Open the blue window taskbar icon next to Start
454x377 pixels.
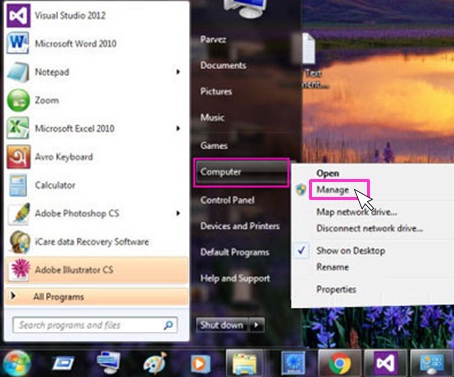pyautogui.click(x=63, y=364)
